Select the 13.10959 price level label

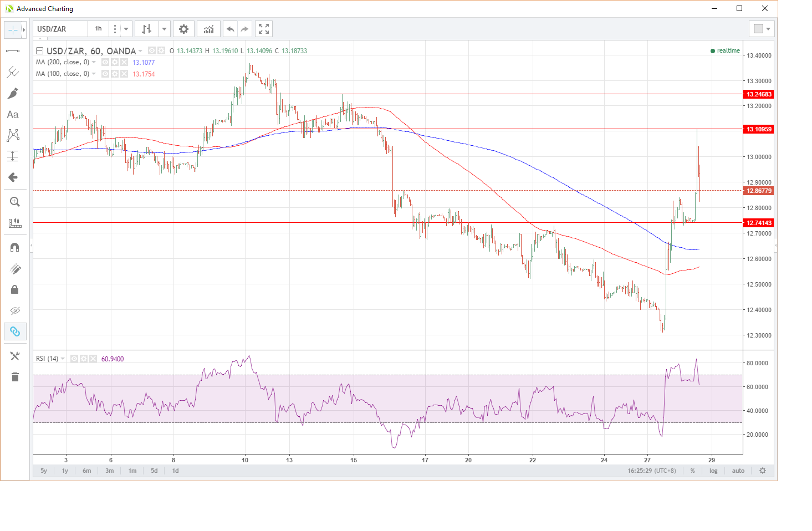758,129
